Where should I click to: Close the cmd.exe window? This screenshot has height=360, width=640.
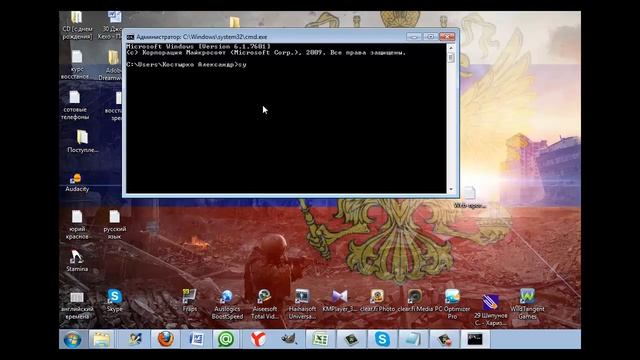coord(447,37)
